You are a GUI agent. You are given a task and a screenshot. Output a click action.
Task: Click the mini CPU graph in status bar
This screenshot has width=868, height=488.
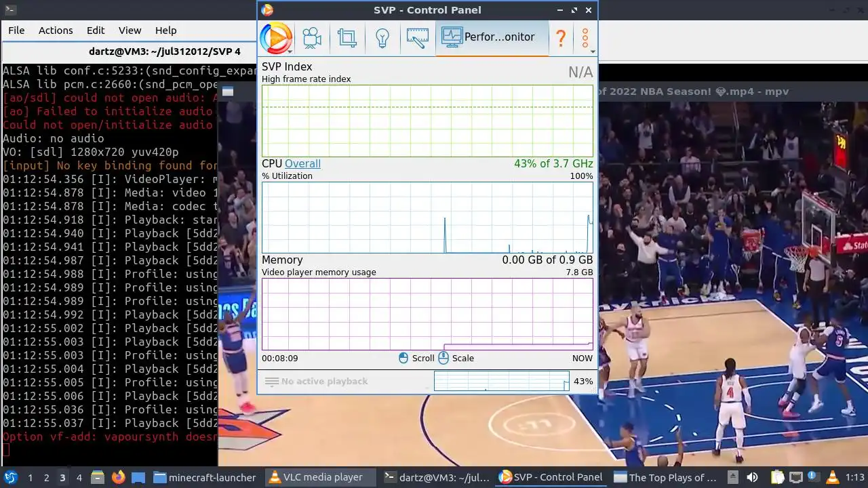pos(501,381)
